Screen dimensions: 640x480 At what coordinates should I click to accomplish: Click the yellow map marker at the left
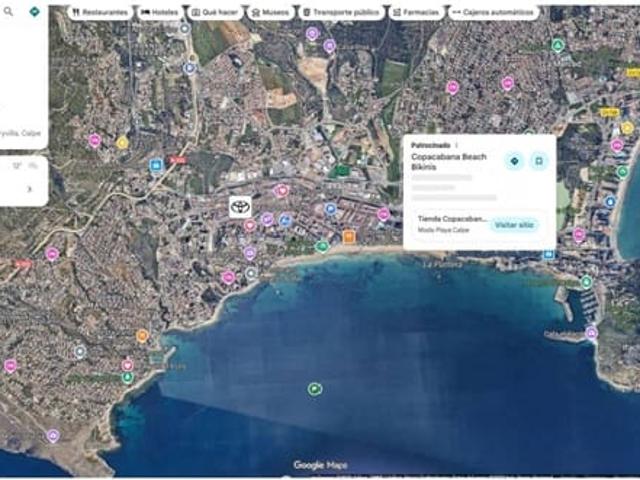122,143
